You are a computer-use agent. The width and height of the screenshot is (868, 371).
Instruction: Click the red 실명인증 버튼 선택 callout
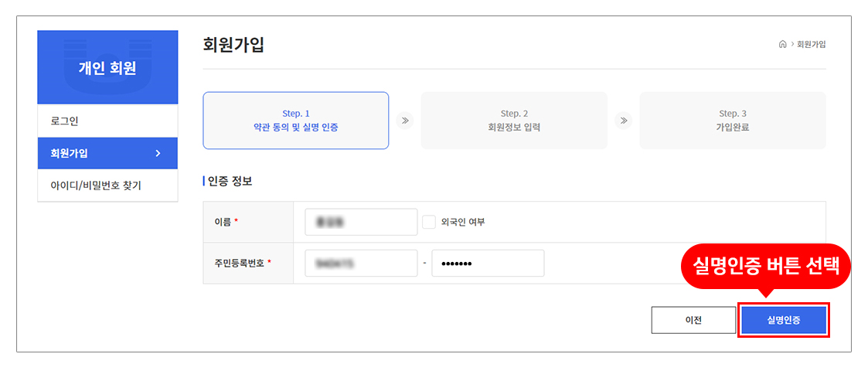click(x=765, y=267)
